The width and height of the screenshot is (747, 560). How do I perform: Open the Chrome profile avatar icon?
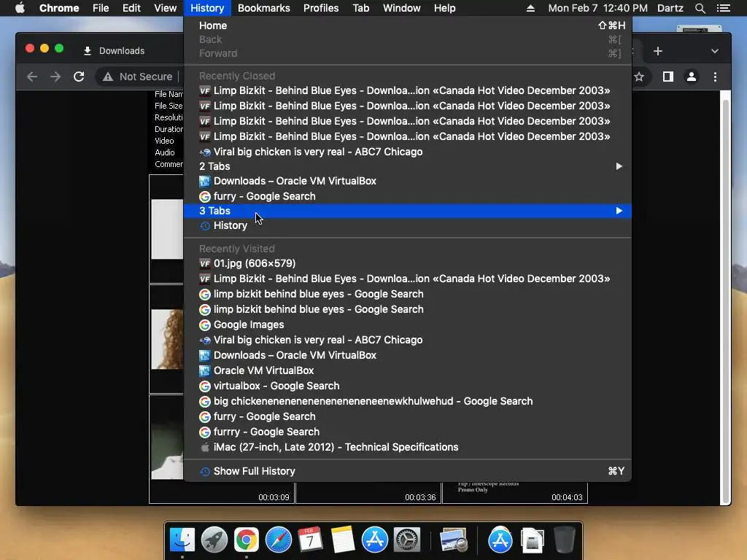(x=692, y=77)
